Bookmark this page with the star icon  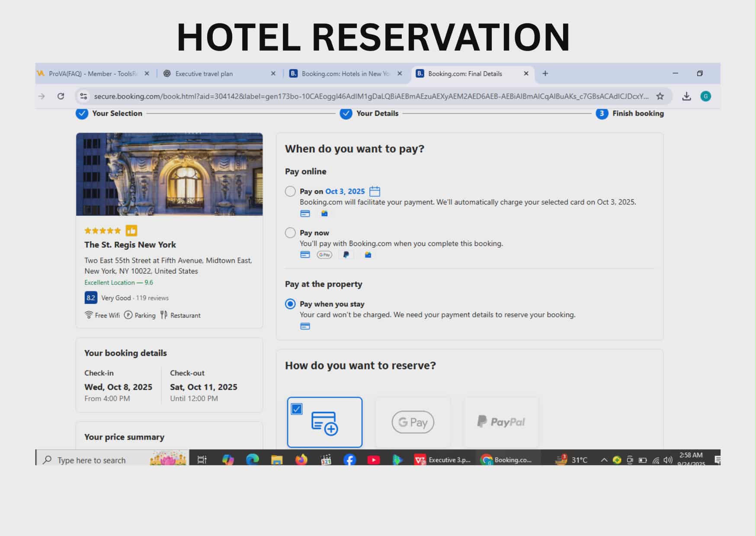[660, 96]
